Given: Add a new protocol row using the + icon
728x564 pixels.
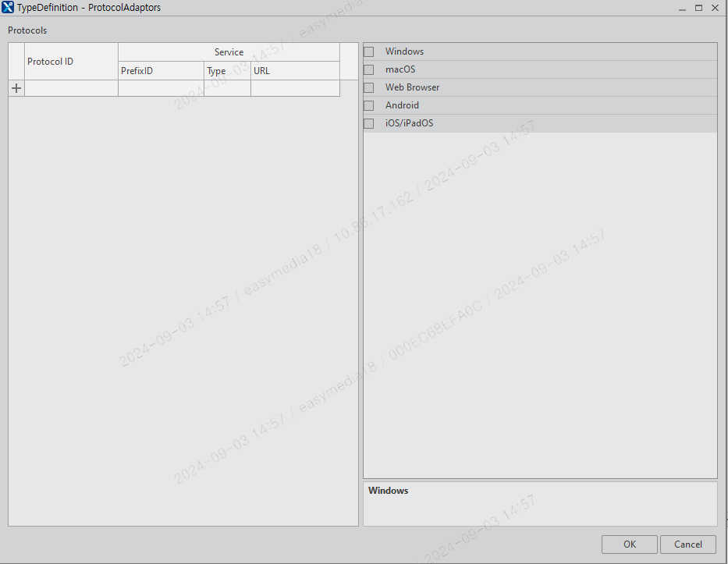Looking at the screenshot, I should (16, 87).
